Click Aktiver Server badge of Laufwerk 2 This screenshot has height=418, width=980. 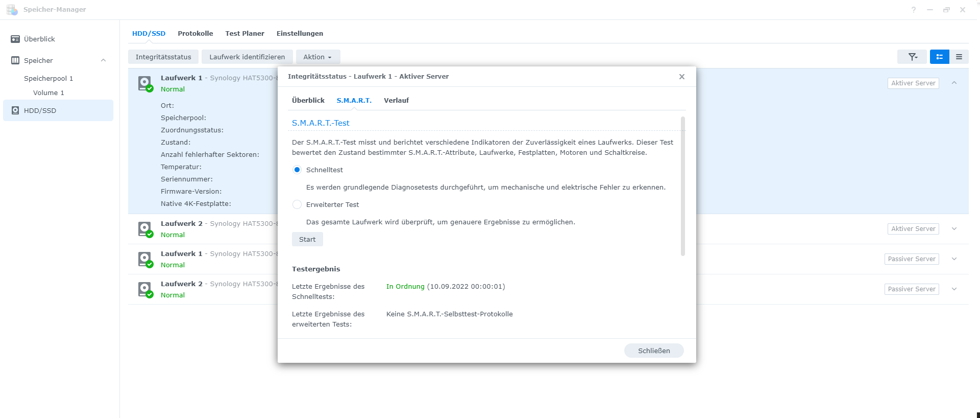coord(913,228)
